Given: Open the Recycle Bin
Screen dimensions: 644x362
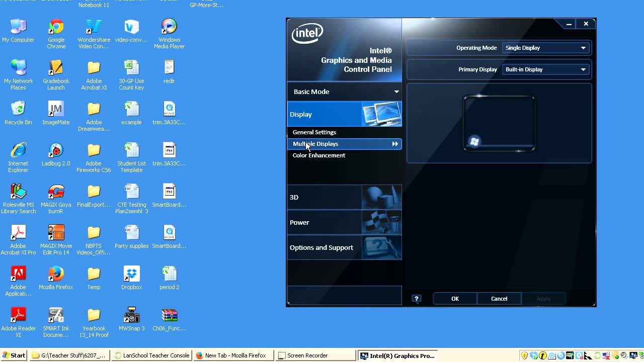Looking at the screenshot, I should (18, 114).
